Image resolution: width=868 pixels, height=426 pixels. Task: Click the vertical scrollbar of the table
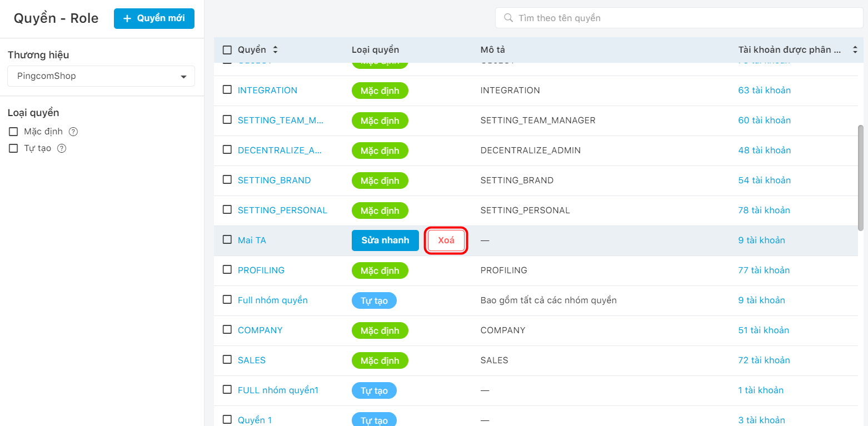tap(861, 178)
